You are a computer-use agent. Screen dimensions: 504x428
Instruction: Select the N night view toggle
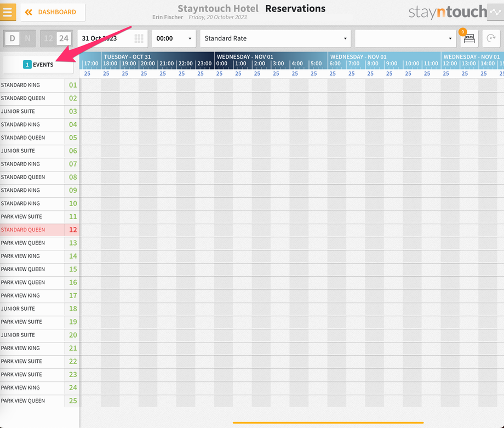click(x=27, y=38)
